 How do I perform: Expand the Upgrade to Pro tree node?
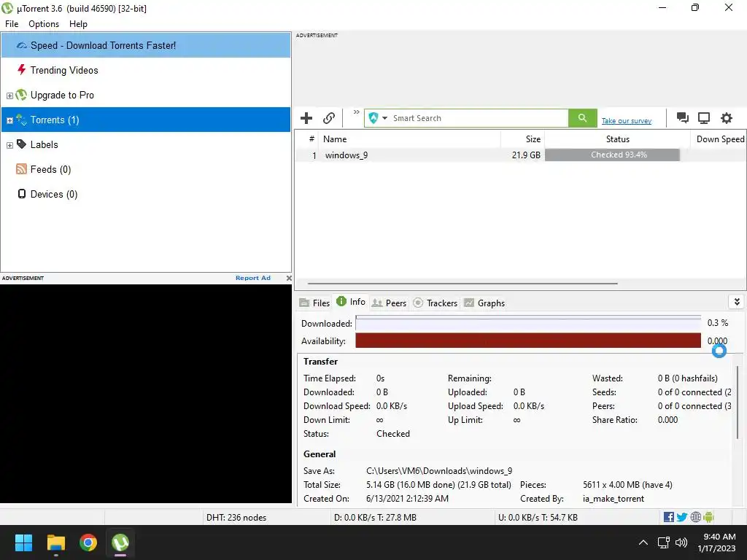(9, 96)
